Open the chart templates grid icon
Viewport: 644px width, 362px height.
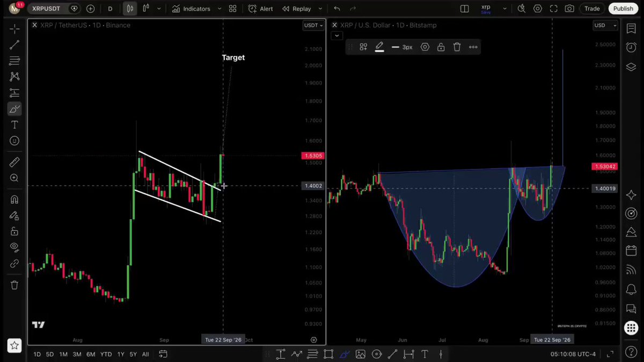tap(232, 9)
